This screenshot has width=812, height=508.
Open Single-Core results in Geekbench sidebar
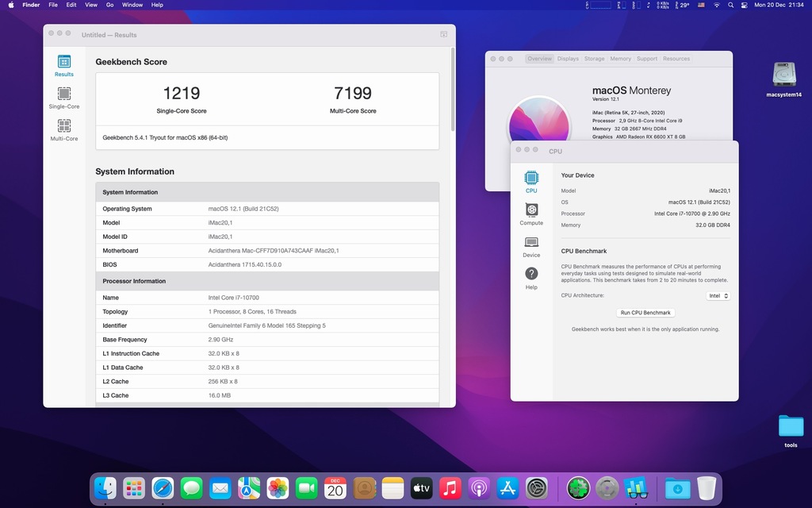[64, 98]
